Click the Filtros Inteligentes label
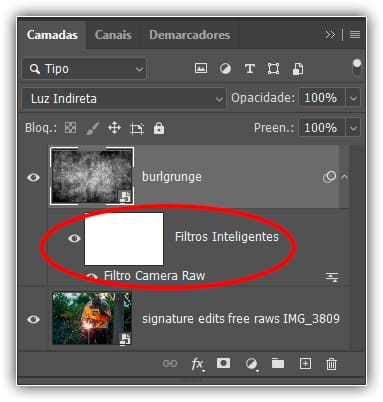383x402 pixels. click(x=227, y=237)
